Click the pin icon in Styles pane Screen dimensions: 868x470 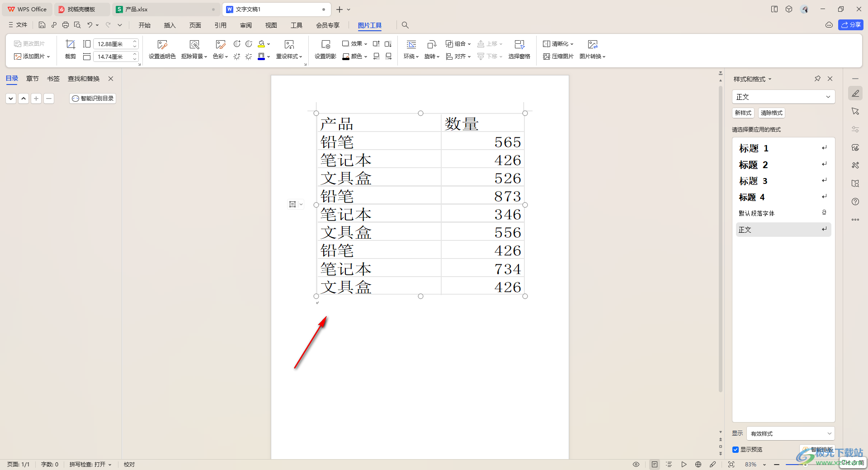[817, 79]
